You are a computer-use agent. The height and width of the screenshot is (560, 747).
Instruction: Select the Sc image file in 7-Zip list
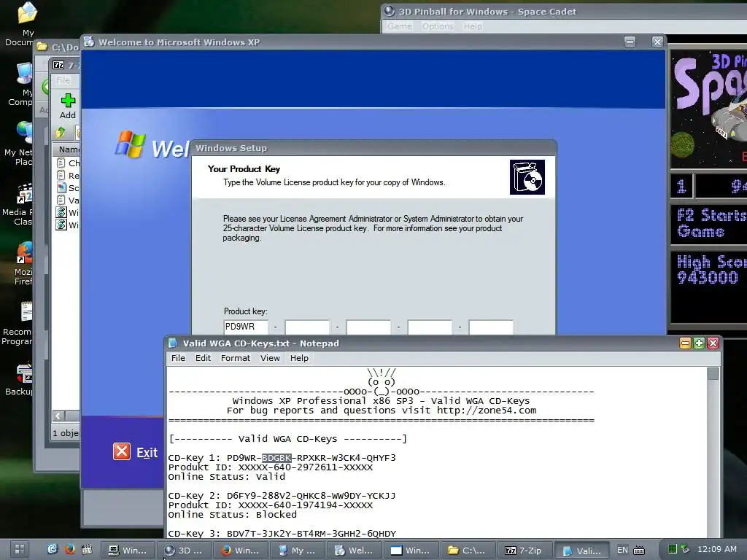click(x=68, y=187)
